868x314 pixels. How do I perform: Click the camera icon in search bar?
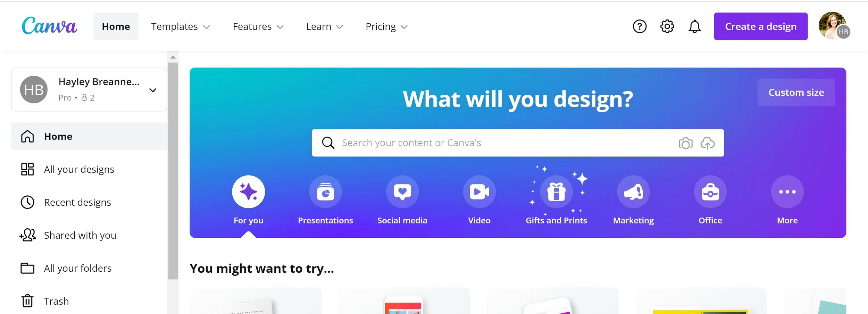point(685,143)
